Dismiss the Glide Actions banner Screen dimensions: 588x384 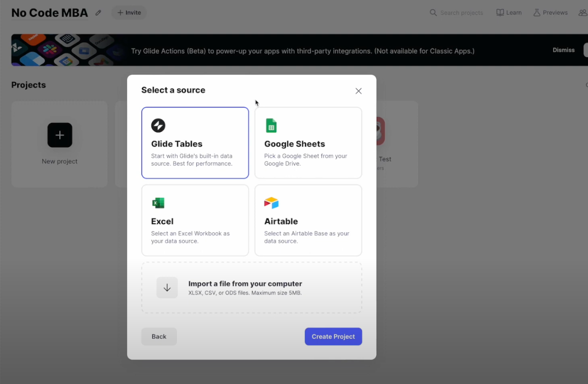coord(564,50)
